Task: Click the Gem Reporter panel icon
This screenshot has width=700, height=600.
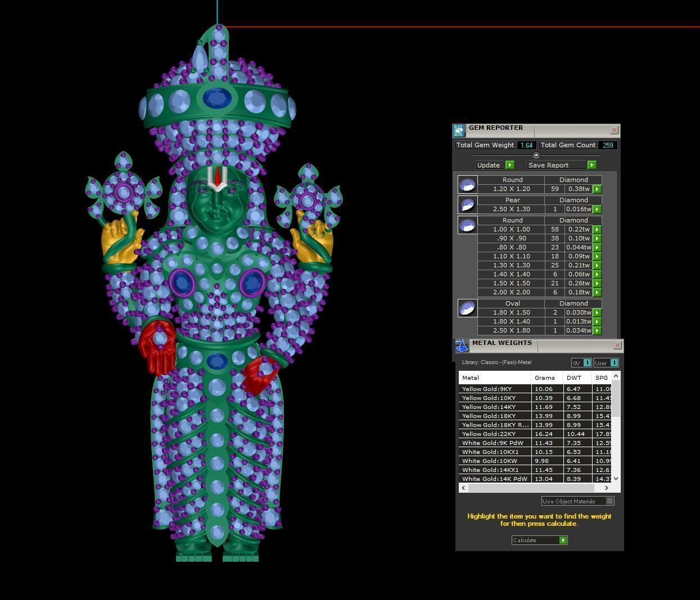Action: click(459, 131)
